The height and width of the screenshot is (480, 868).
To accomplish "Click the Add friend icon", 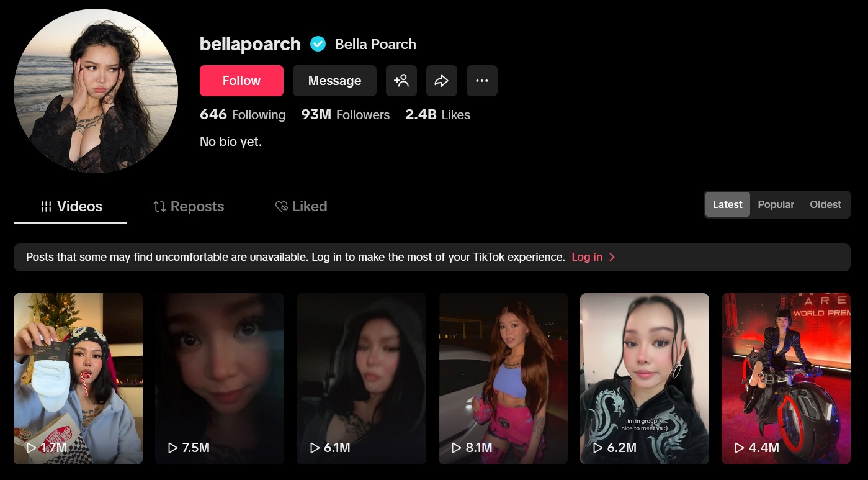I will click(x=401, y=81).
